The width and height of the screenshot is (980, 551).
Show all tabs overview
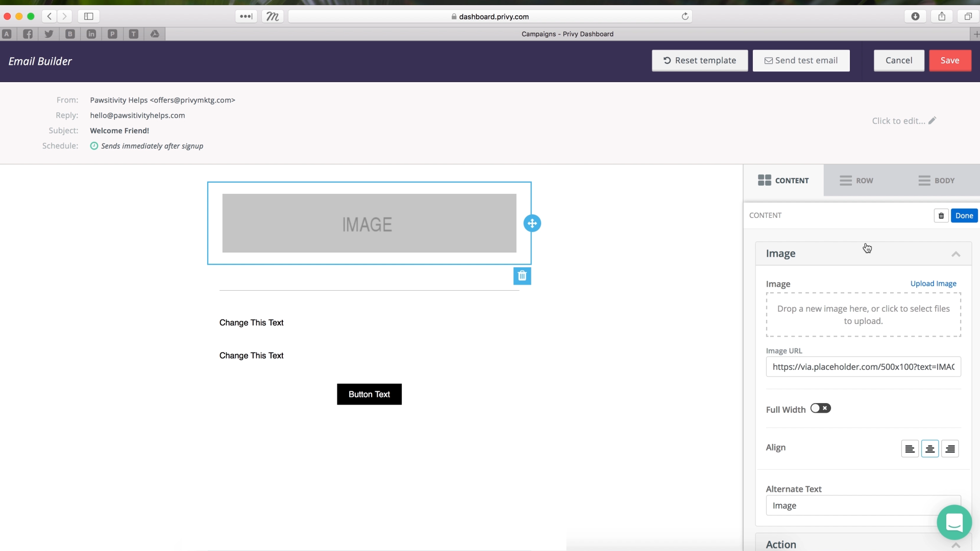tap(968, 16)
